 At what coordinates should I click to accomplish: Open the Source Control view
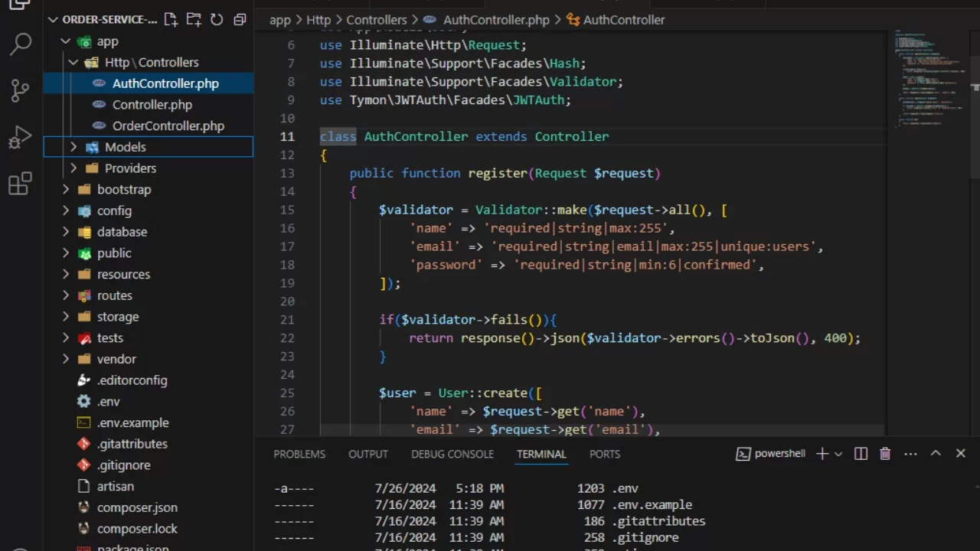pyautogui.click(x=21, y=91)
